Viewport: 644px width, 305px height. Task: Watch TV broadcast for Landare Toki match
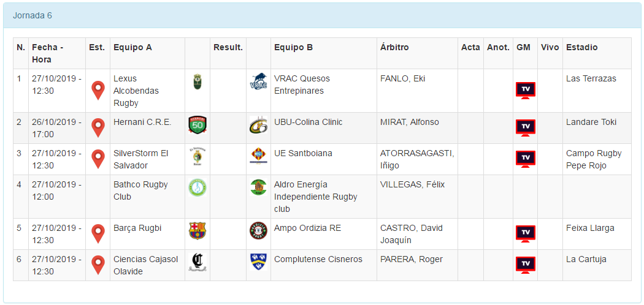click(x=525, y=127)
